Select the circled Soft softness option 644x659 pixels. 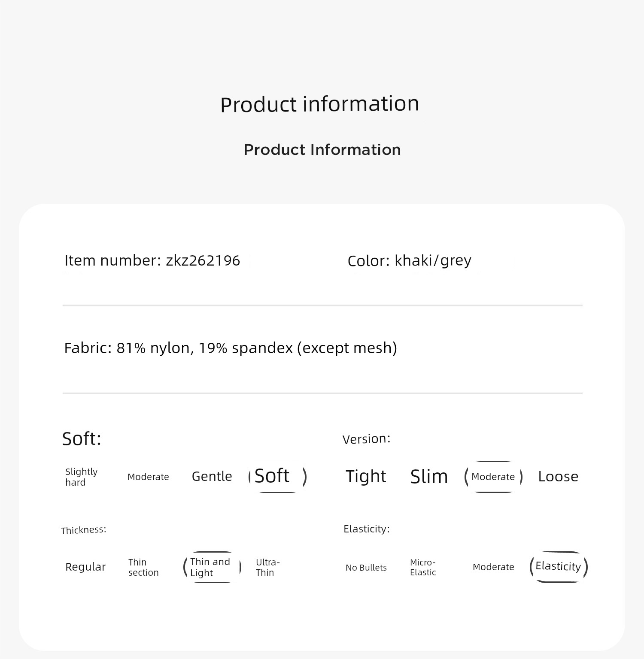[278, 476]
